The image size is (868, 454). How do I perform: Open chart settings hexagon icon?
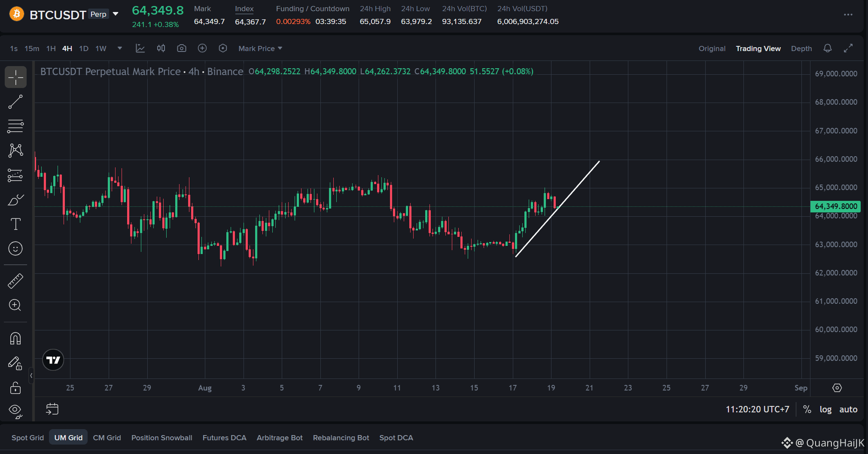(x=223, y=48)
